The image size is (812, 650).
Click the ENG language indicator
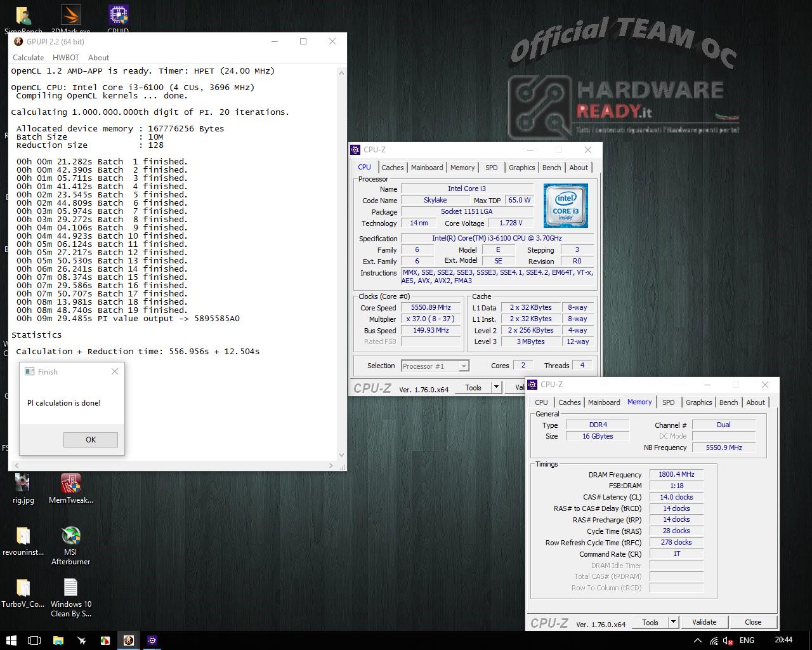tap(747, 640)
